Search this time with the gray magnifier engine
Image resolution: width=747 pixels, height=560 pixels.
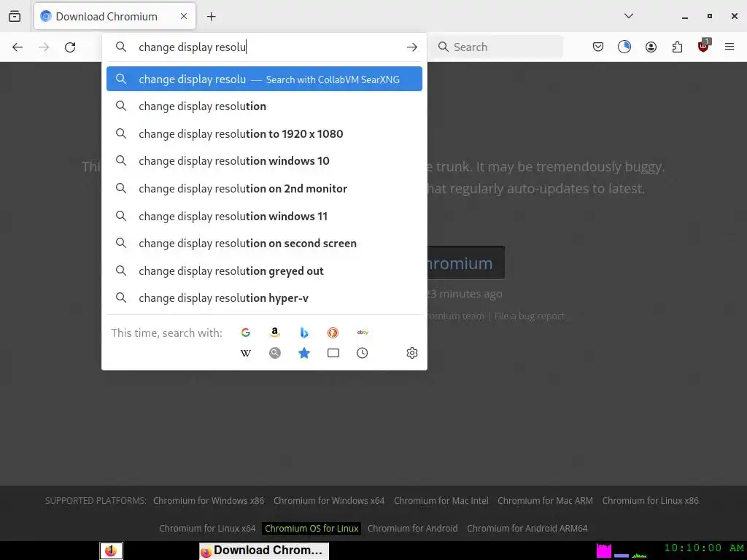[x=275, y=353]
